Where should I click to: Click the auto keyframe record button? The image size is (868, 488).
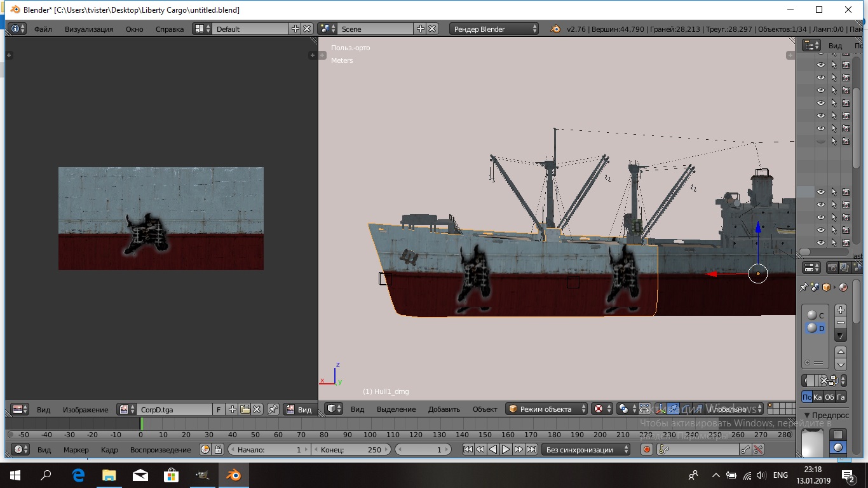pyautogui.click(x=647, y=450)
